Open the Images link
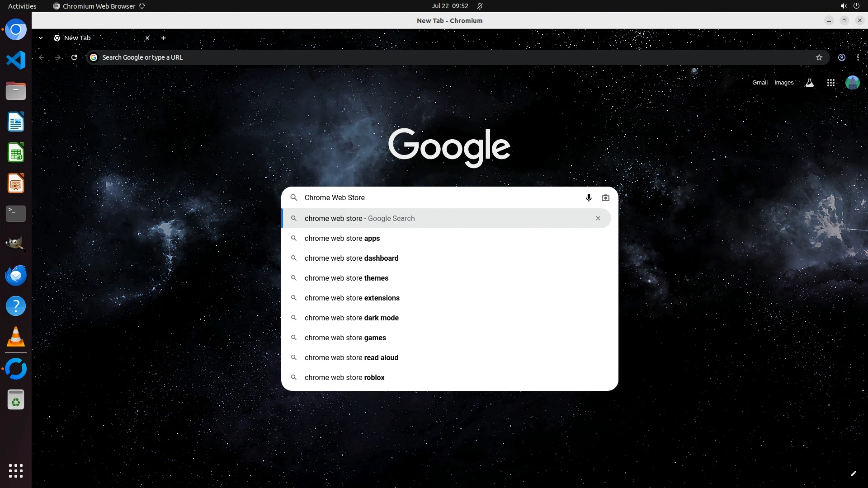868x488 pixels. (x=783, y=83)
